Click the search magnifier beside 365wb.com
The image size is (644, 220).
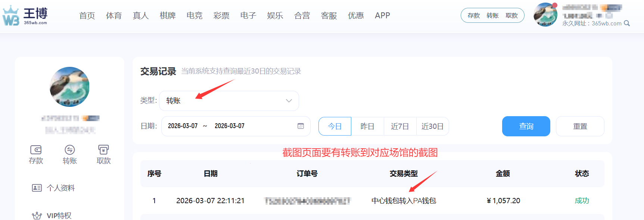[627, 24]
